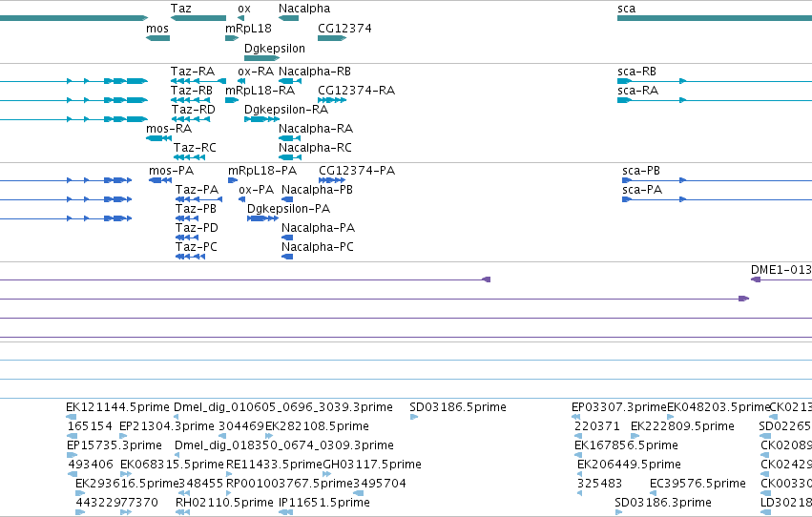
Task: Click the mos gene arrow feature
Action: point(158,38)
